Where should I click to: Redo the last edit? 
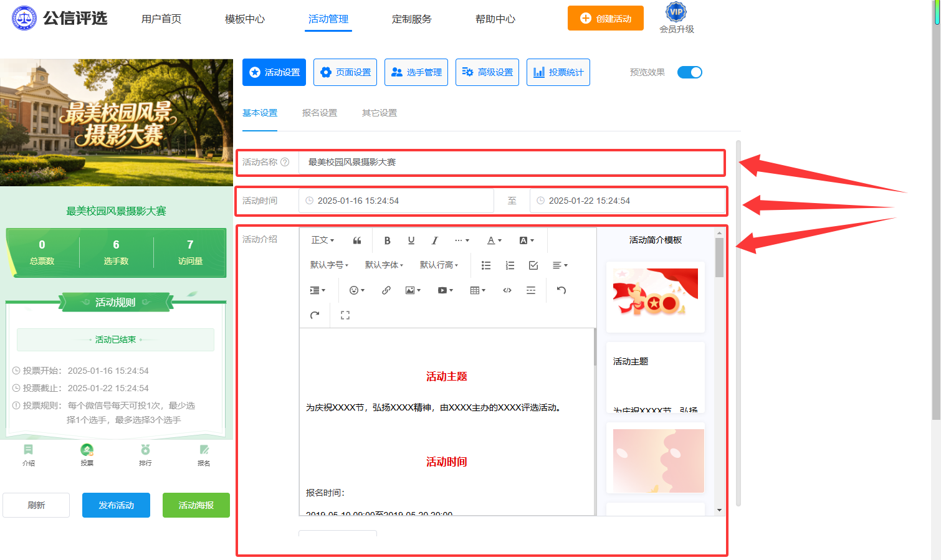click(x=315, y=315)
